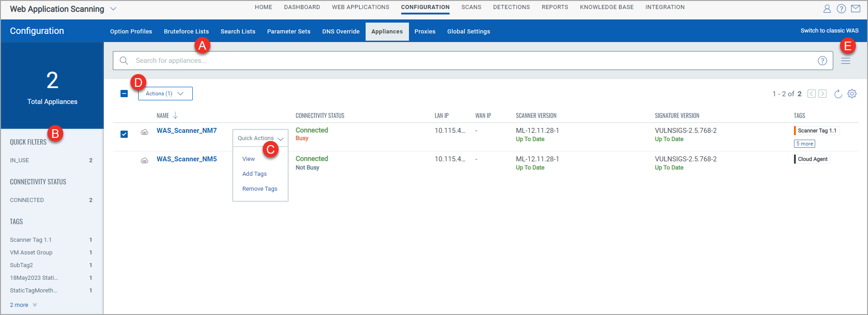The width and height of the screenshot is (868, 315).
Task: Filter by CONNECTED connectivity status
Action: 52,200
